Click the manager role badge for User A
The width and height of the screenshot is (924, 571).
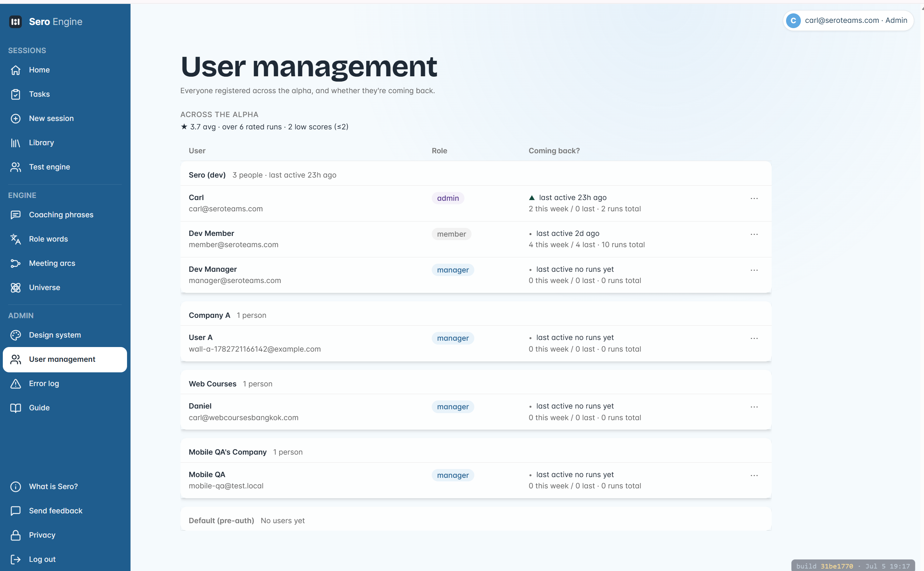pyautogui.click(x=453, y=338)
